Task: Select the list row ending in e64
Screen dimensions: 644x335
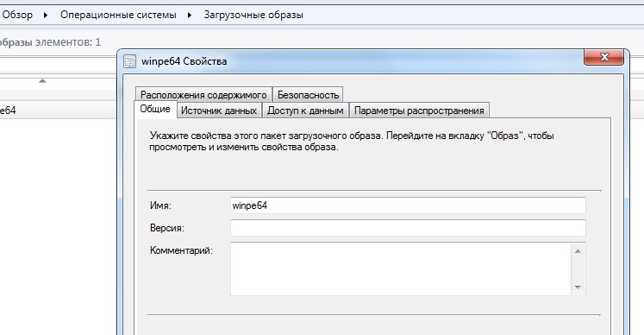Action: (x=59, y=111)
